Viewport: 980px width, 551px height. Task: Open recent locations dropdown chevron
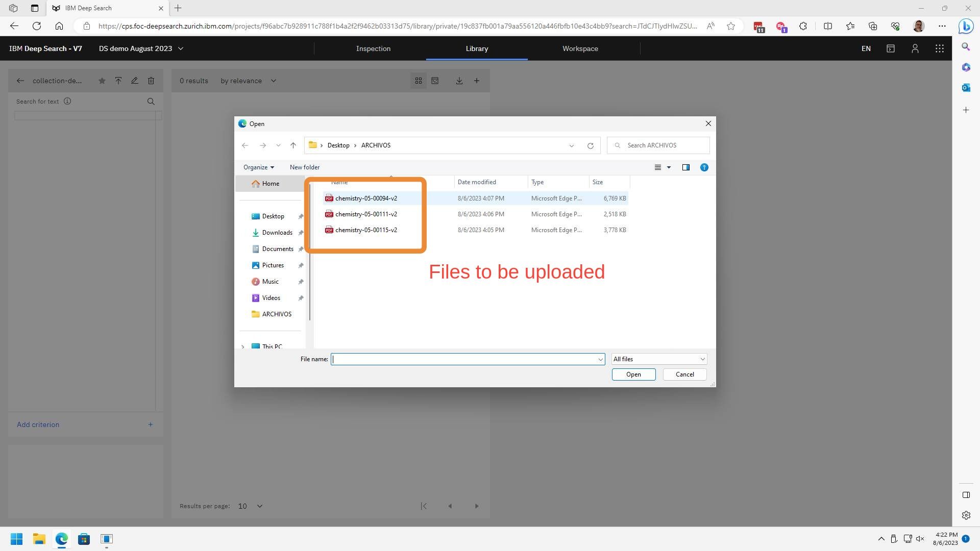coord(278,145)
